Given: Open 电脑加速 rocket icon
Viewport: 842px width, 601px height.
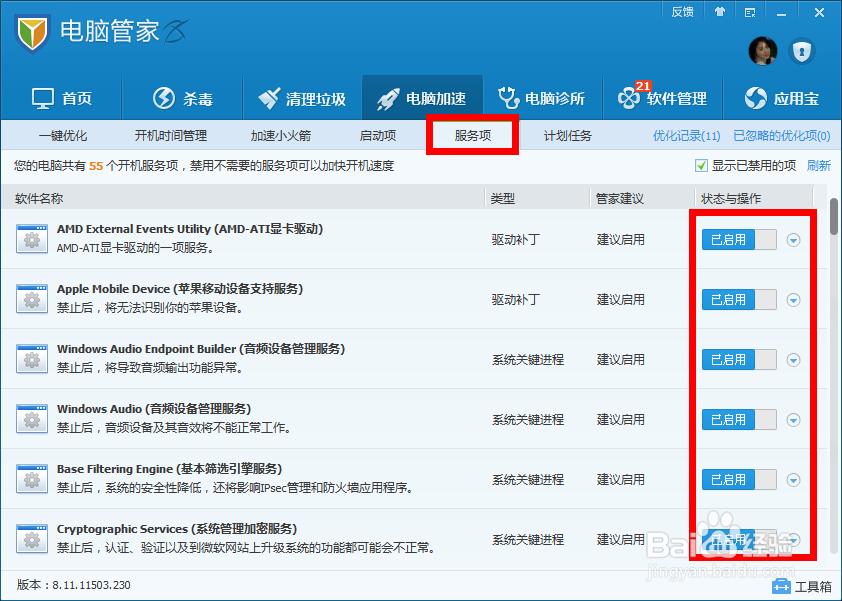Looking at the screenshot, I should (x=388, y=99).
